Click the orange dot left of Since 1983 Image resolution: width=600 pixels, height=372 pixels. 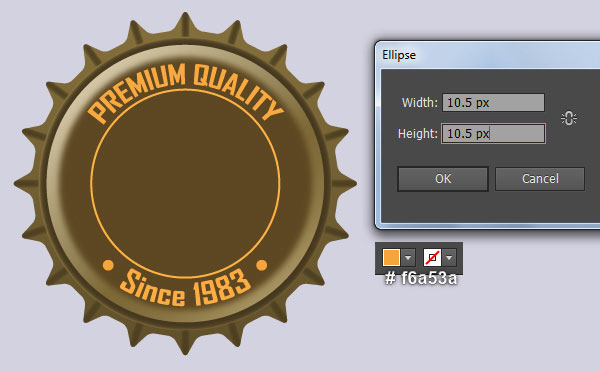click(108, 265)
